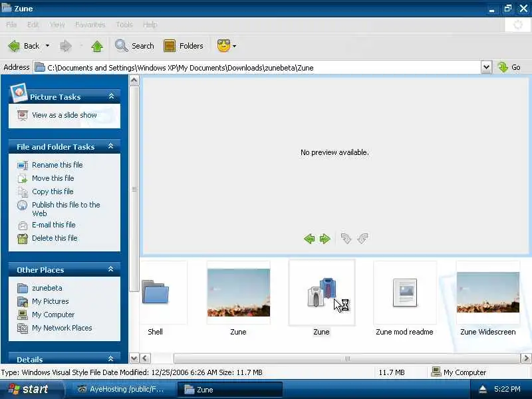Click the green Back arrow icon
The image size is (532, 399).
(x=14, y=46)
